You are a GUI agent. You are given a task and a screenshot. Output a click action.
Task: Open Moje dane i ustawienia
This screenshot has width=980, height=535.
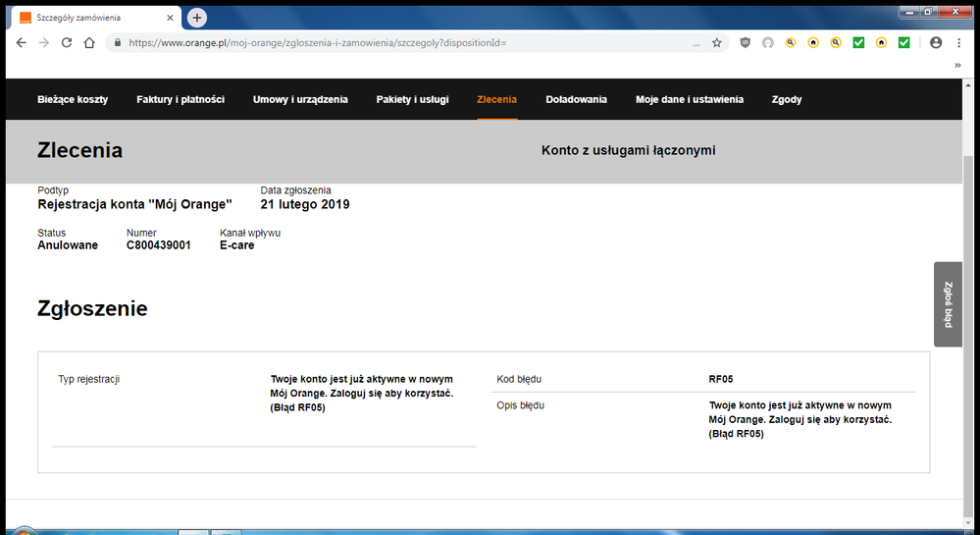click(x=690, y=99)
